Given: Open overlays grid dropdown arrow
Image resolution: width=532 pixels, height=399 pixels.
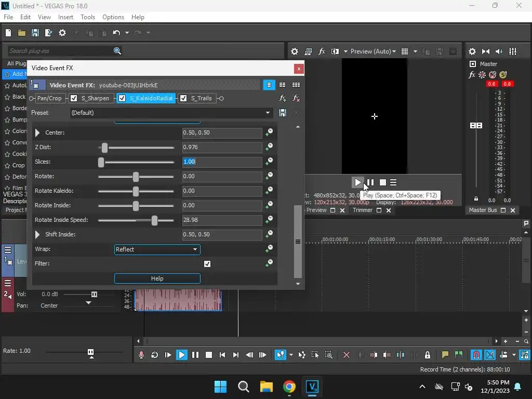Looking at the screenshot, I should [x=415, y=51].
